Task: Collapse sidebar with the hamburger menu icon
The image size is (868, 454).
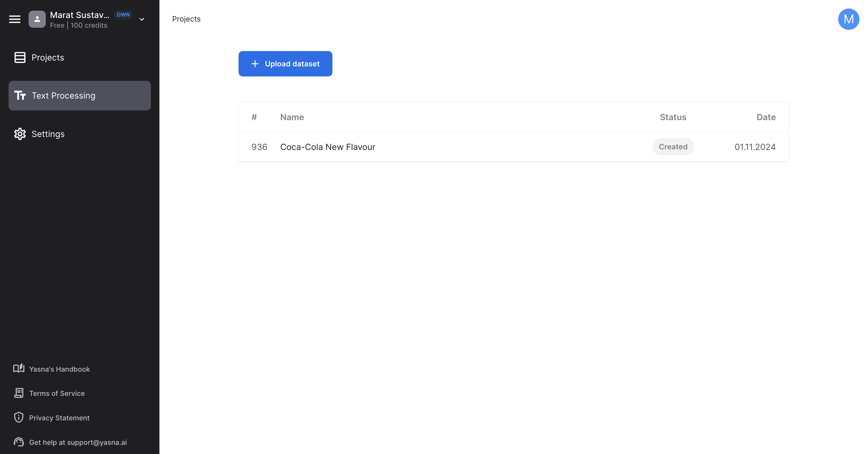Action: tap(15, 19)
